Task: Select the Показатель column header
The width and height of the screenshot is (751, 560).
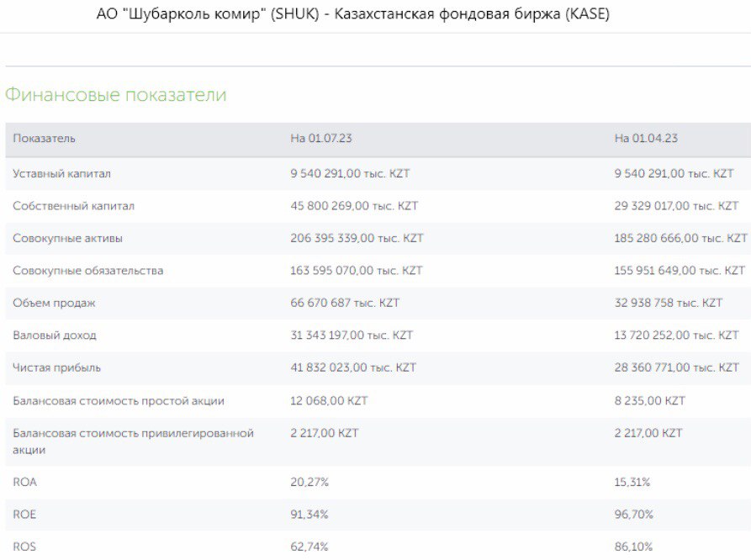Action: point(44,139)
